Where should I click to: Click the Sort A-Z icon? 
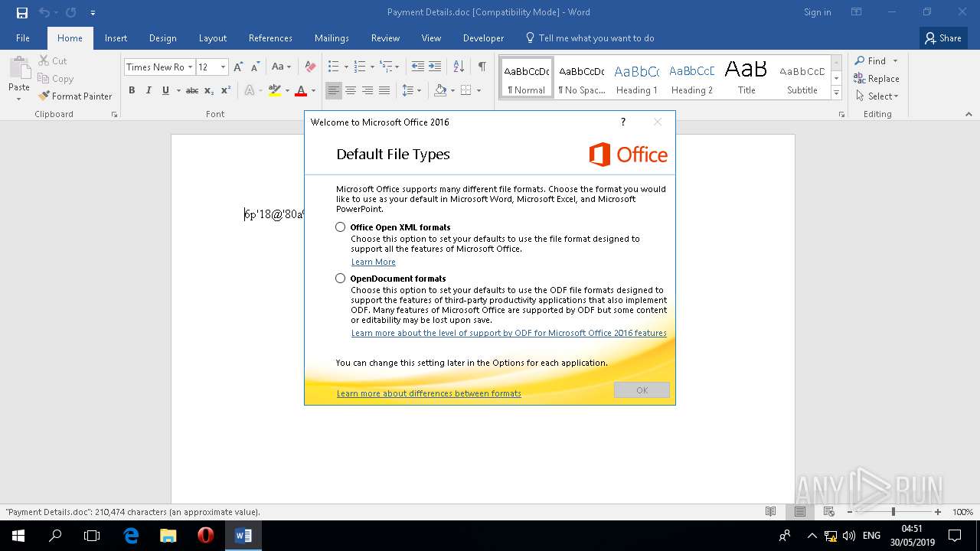[459, 67]
